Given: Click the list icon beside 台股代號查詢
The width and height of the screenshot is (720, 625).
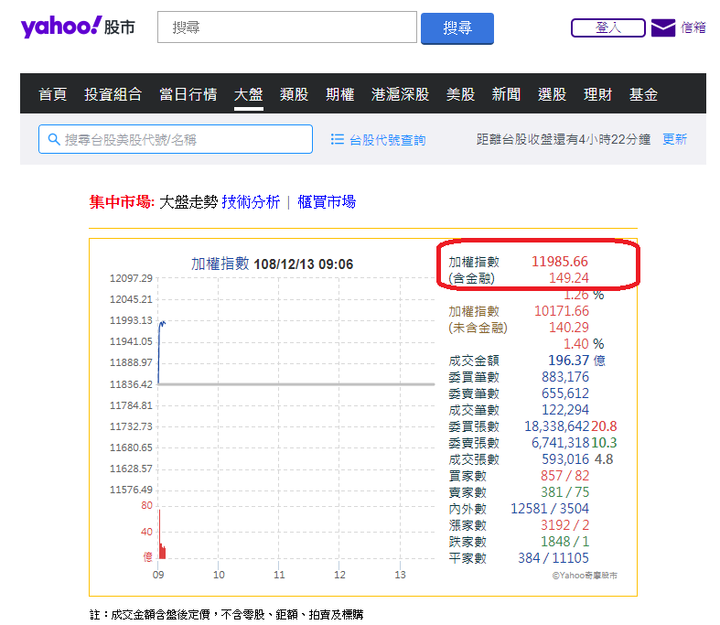Looking at the screenshot, I should pyautogui.click(x=337, y=139).
